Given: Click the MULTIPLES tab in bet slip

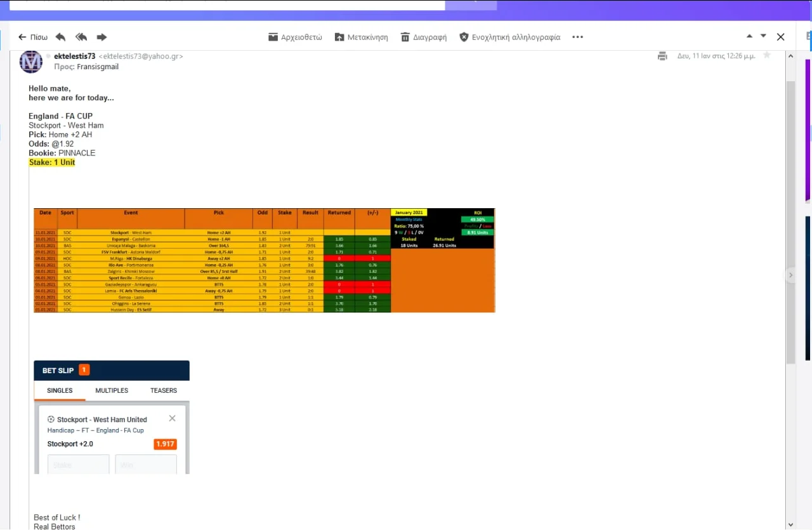Looking at the screenshot, I should (112, 390).
